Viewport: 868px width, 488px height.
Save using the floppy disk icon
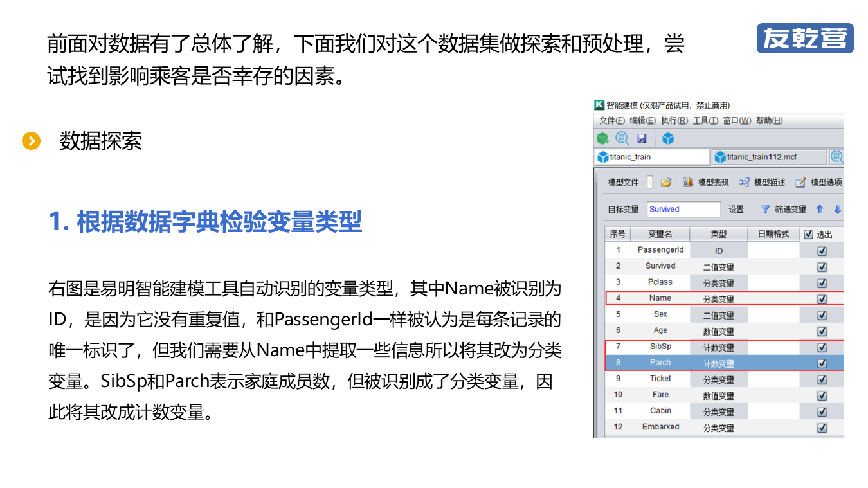(642, 138)
